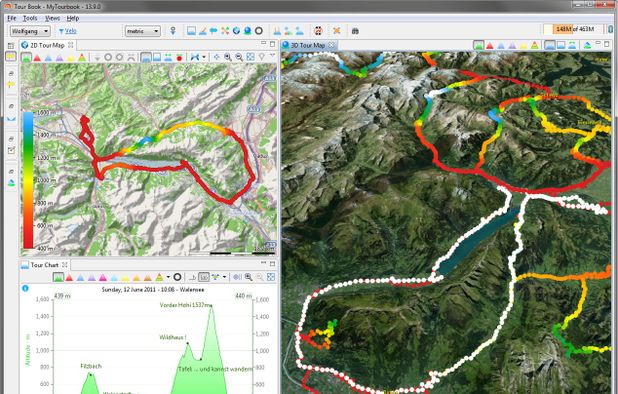Toggle altitude green graph color in 2D map
618x394 pixels.
pyautogui.click(x=26, y=58)
